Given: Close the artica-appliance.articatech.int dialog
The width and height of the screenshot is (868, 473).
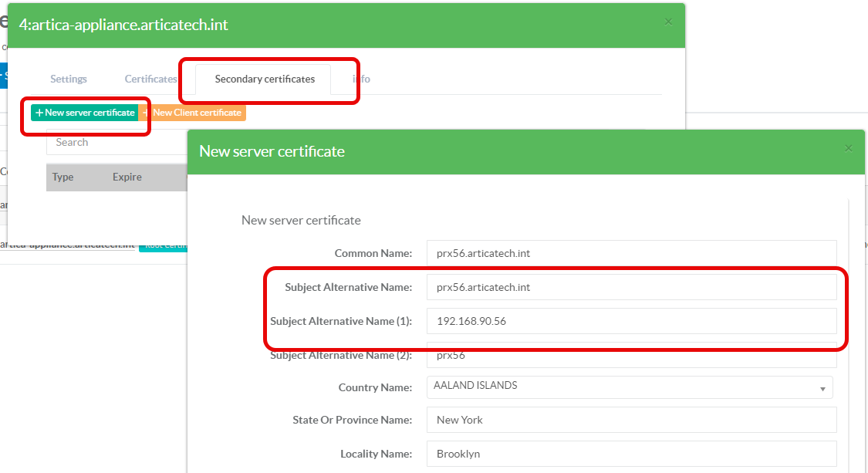Looking at the screenshot, I should (668, 22).
